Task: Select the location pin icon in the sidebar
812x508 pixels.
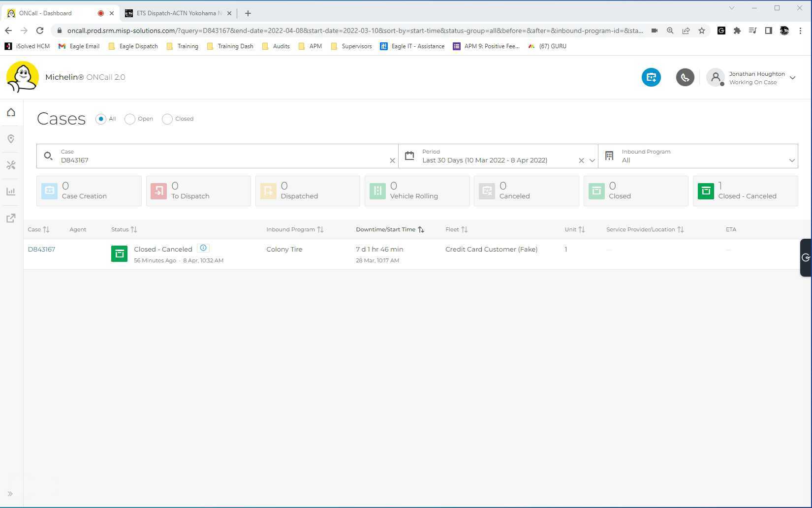Action: point(10,138)
